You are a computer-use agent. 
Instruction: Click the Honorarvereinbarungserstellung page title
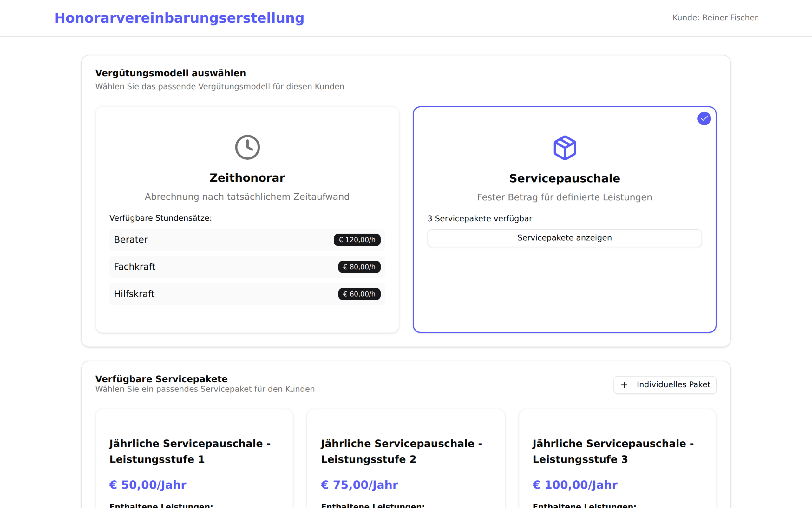click(179, 18)
